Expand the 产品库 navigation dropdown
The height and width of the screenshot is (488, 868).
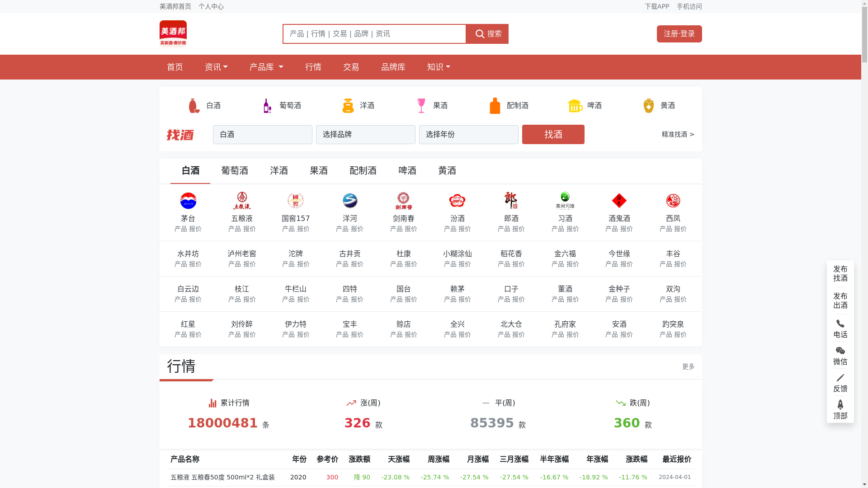tap(266, 67)
